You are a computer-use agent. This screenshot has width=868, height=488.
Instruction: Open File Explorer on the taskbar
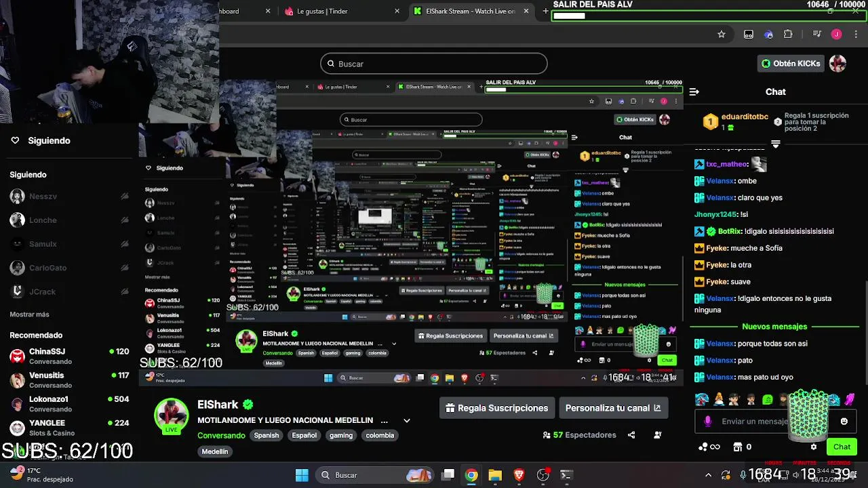coord(495,475)
